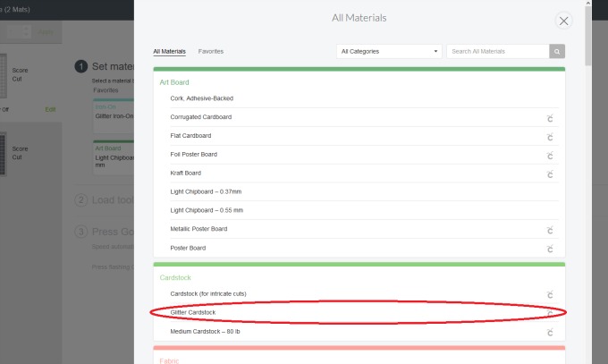Click the Cricut icon on Flat Cardboard row
608x364 pixels.
tap(550, 137)
